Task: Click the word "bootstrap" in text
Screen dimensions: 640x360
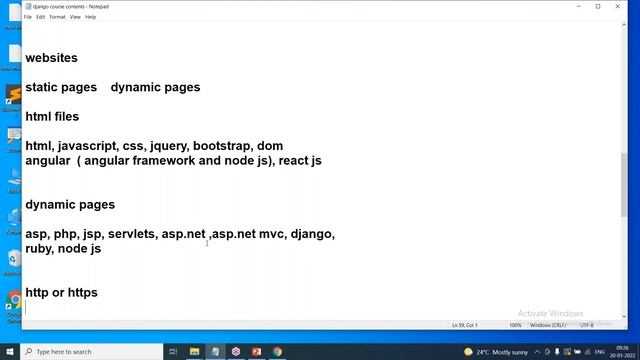Action: [x=223, y=146]
